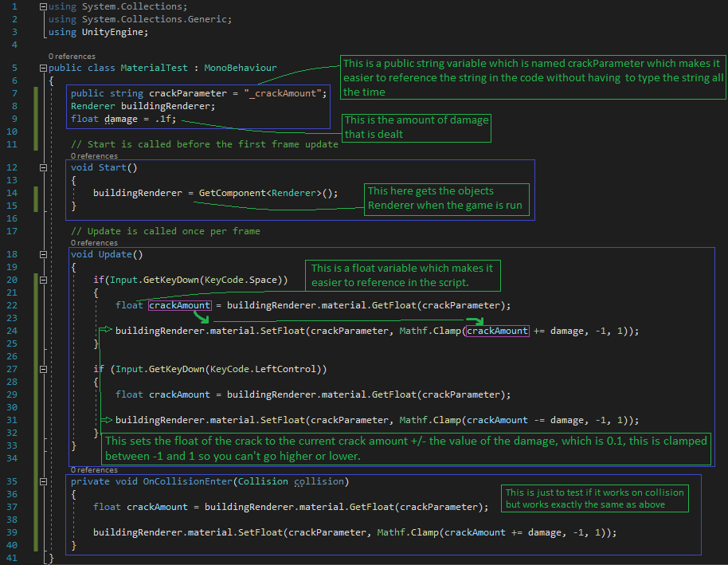The image size is (728, 565).
Task: Open references link above Start method
Action: pos(93,156)
